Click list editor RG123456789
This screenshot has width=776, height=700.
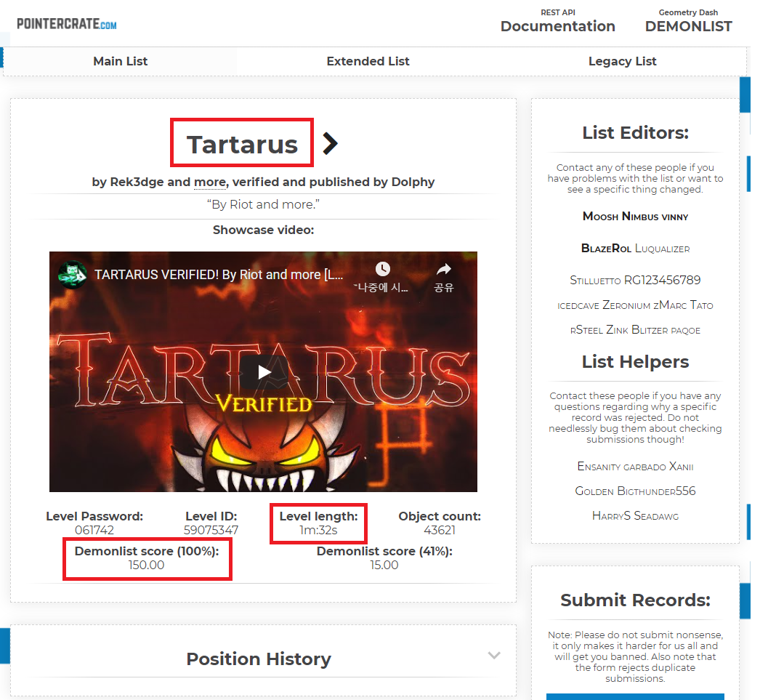[662, 280]
